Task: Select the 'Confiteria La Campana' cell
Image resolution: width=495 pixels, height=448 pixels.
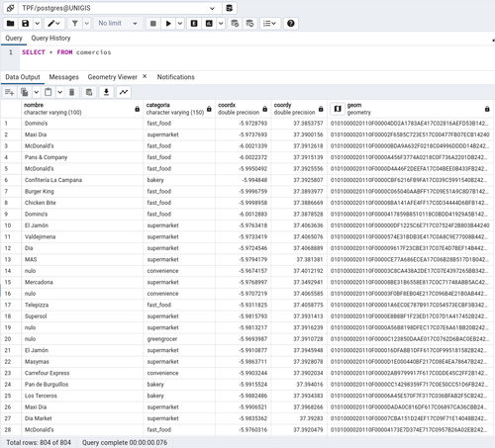Action: coord(82,180)
